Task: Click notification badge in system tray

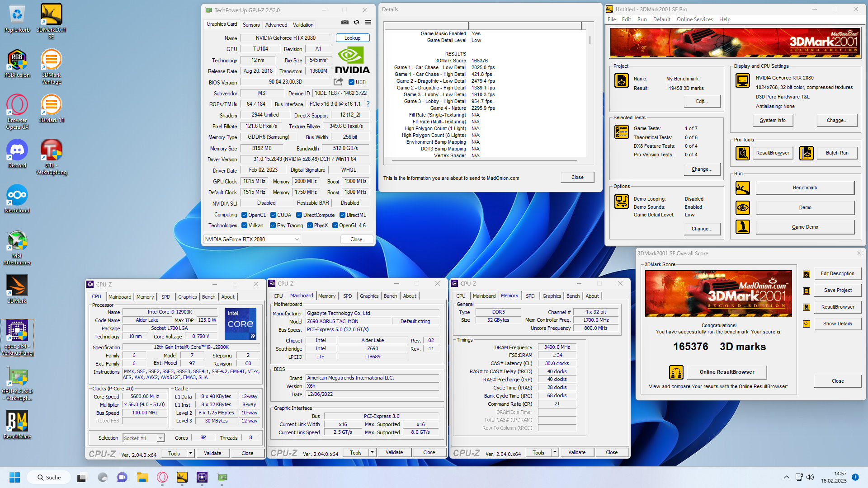Action: 855,477
